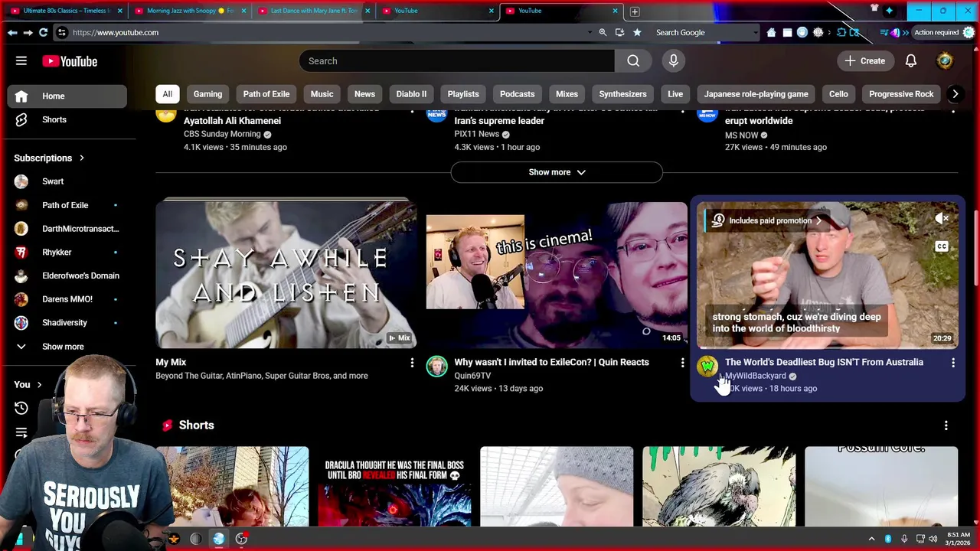The width and height of the screenshot is (980, 551).
Task: Open a new browser tab
Action: pos(635,11)
